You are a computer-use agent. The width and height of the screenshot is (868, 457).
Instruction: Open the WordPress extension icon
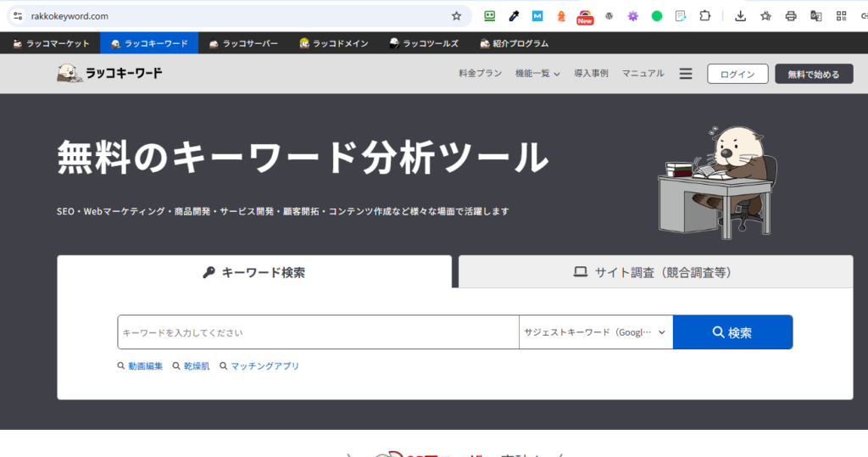609,16
